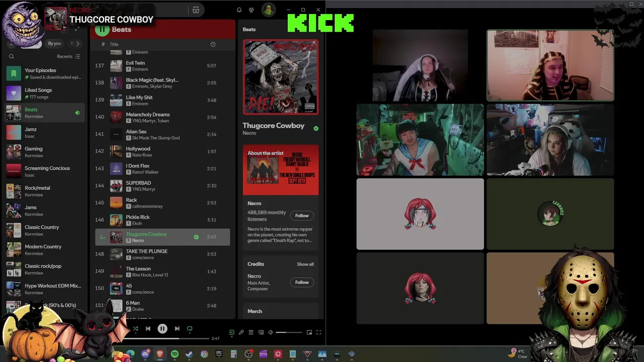Click the duration clock column header
Viewport: 644px width, 362px height.
pyautogui.click(x=213, y=44)
